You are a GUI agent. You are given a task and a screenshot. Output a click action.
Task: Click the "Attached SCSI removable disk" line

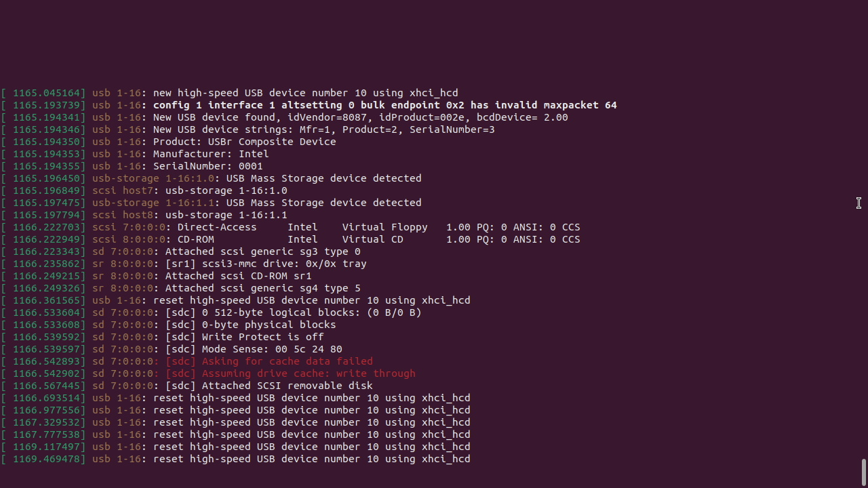(x=287, y=386)
